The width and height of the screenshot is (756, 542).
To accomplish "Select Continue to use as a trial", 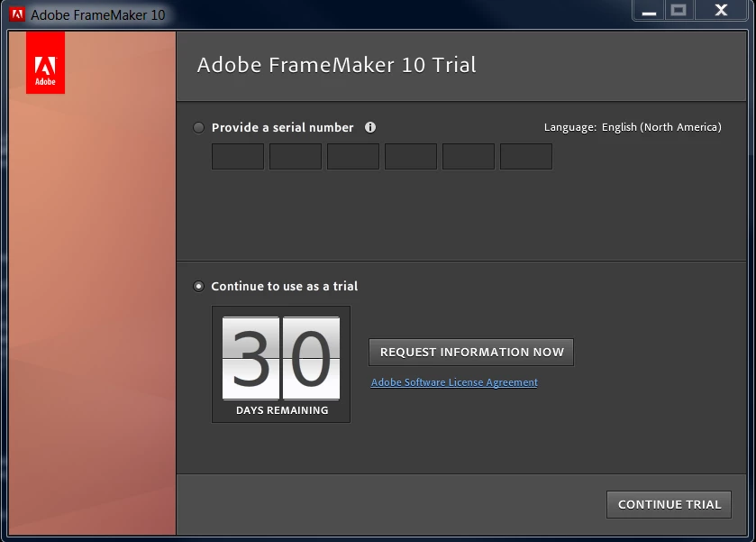I will (198, 286).
